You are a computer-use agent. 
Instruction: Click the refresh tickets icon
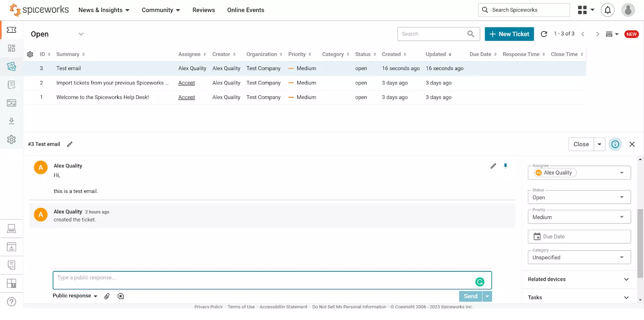[x=544, y=34]
